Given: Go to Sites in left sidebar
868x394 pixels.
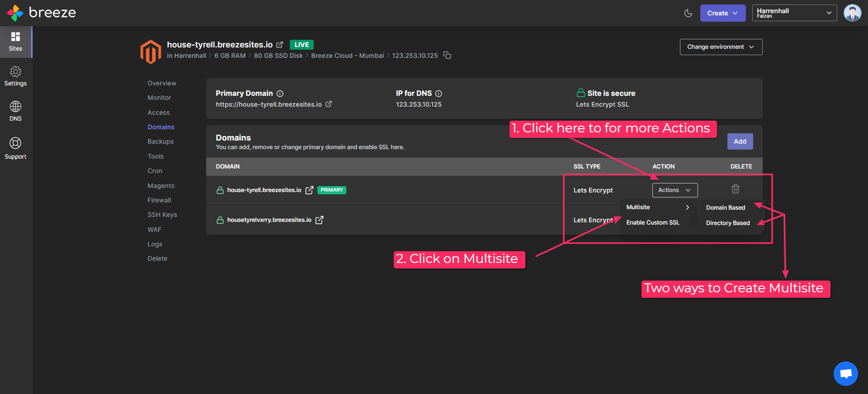Looking at the screenshot, I should pos(15,42).
